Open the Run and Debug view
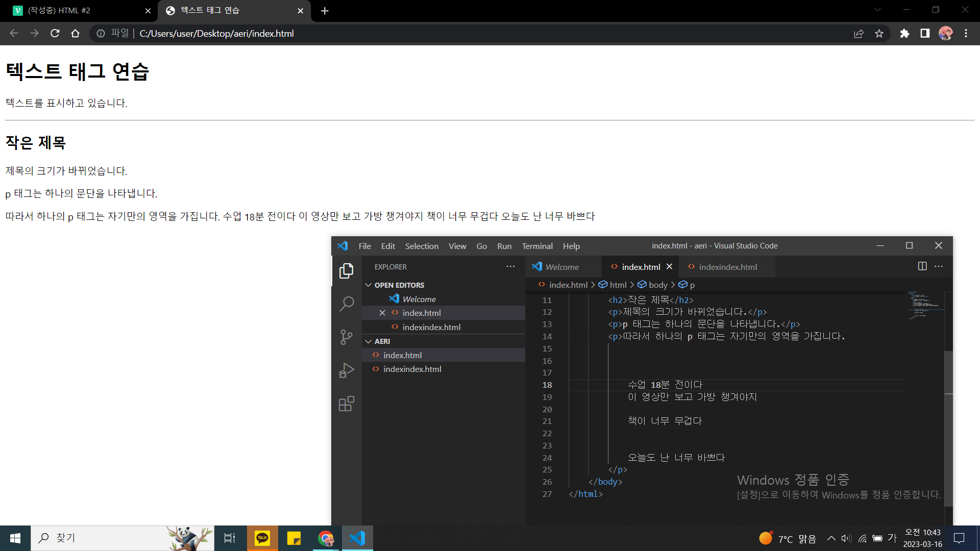980x551 pixels. coord(347,370)
